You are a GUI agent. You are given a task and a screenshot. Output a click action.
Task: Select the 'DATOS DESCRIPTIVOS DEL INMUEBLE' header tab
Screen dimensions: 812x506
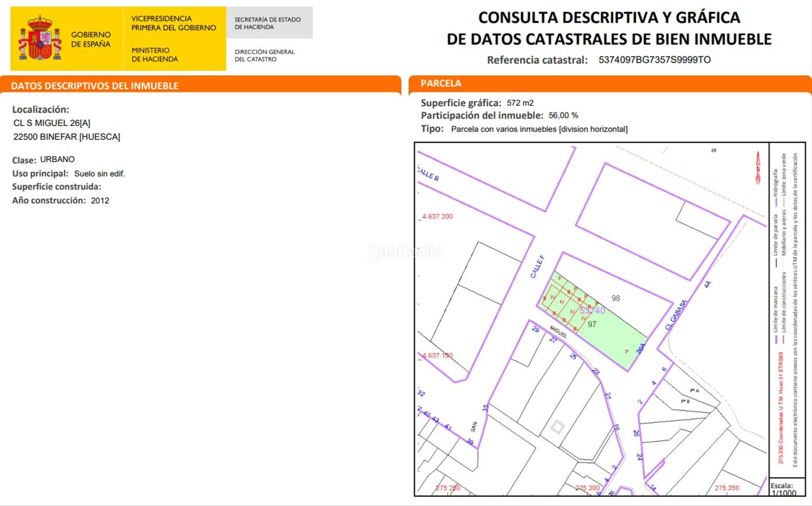pyautogui.click(x=95, y=86)
